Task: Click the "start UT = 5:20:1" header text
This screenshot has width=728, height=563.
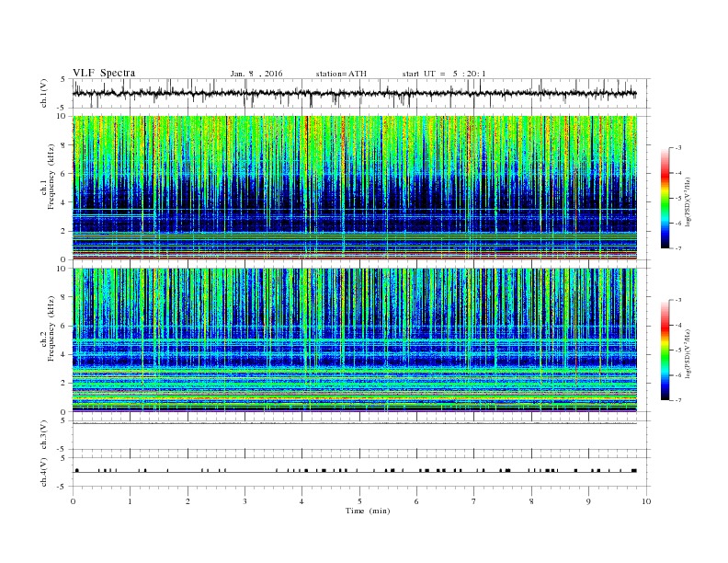Action: pos(444,74)
